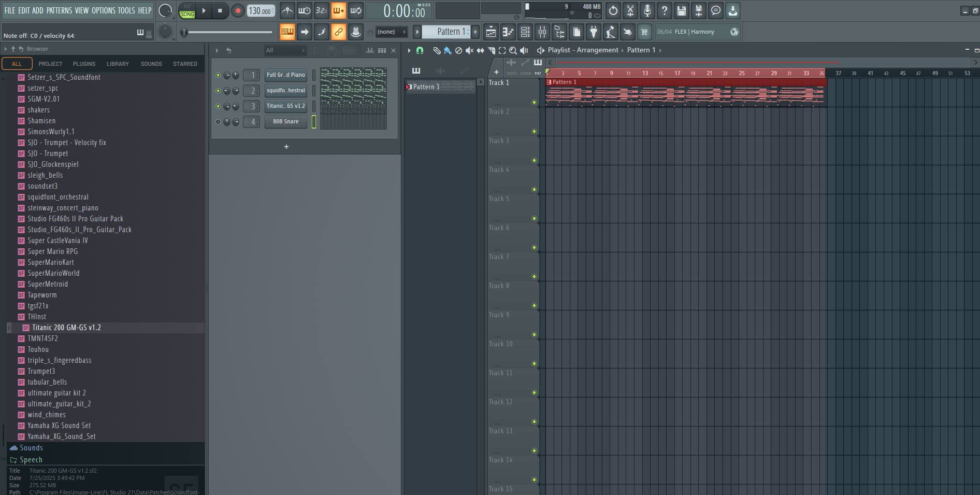The width and height of the screenshot is (980, 495).
Task: Toggle the step-edit arrow button
Action: pyautogui.click(x=305, y=32)
